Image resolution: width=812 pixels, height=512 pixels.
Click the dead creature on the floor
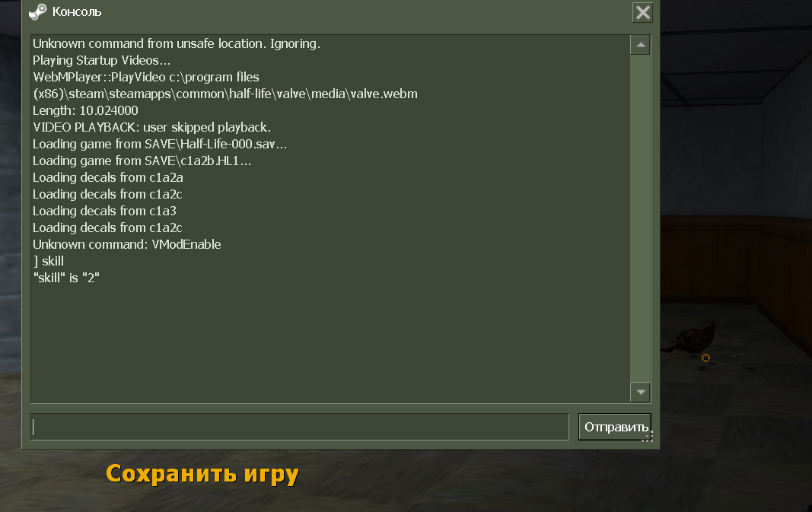point(690,338)
